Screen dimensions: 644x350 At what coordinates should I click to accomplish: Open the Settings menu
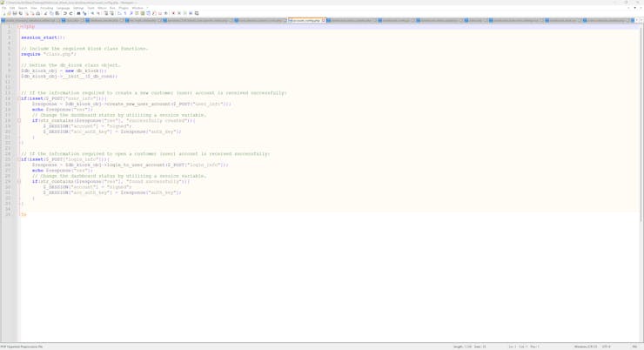[x=78, y=8]
